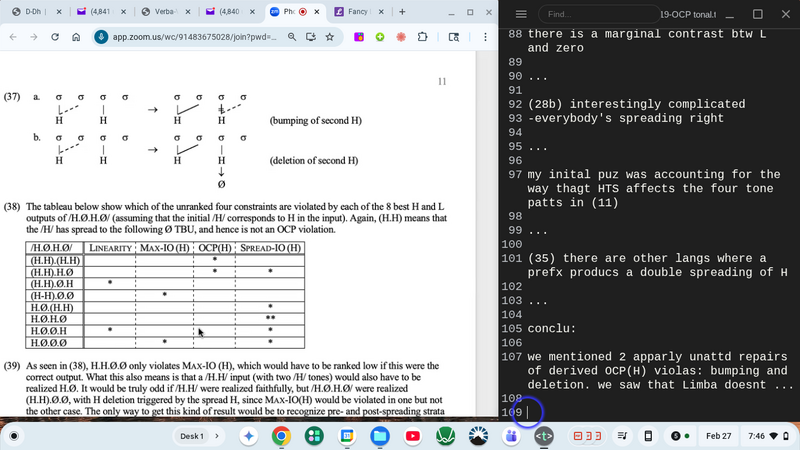This screenshot has height=450, width=800.
Task: Click the LINEARITY column header in the tableau
Action: click(110, 248)
